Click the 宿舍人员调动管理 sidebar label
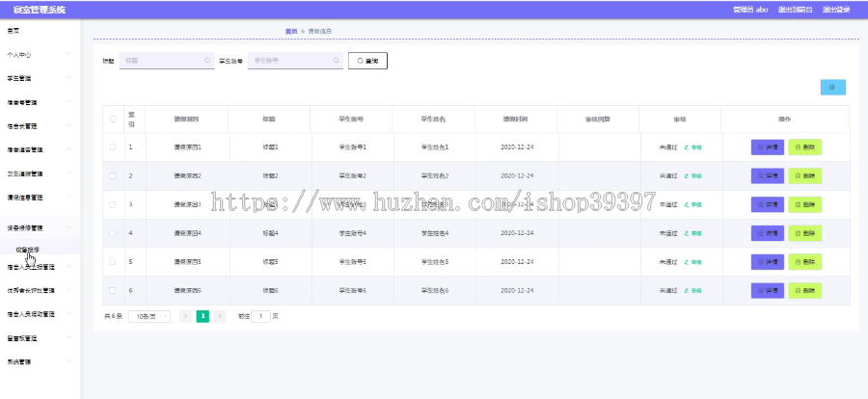Image resolution: width=868 pixels, height=399 pixels. click(x=31, y=314)
